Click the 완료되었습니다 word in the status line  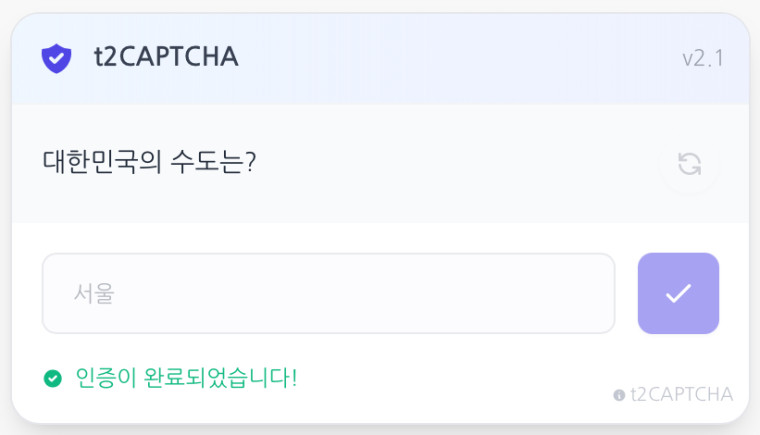[217, 378]
